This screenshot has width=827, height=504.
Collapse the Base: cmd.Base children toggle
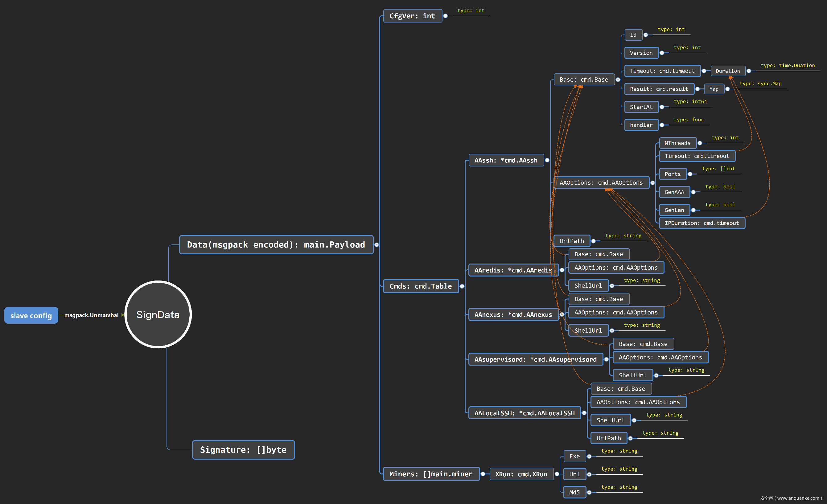[x=618, y=80]
